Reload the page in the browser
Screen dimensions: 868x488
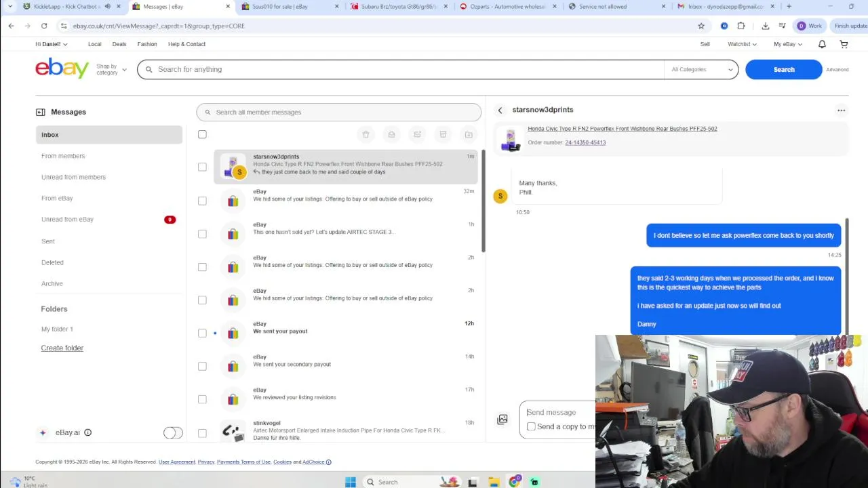[x=44, y=26]
